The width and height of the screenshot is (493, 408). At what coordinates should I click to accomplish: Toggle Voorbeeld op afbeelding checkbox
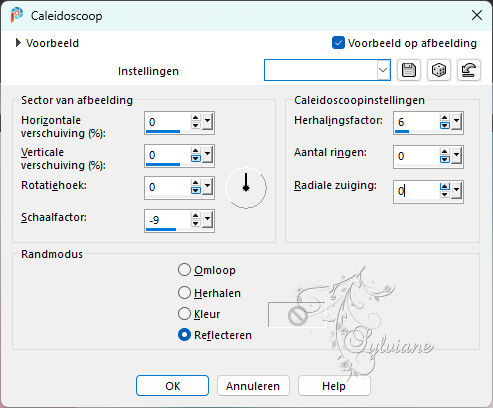click(x=338, y=43)
